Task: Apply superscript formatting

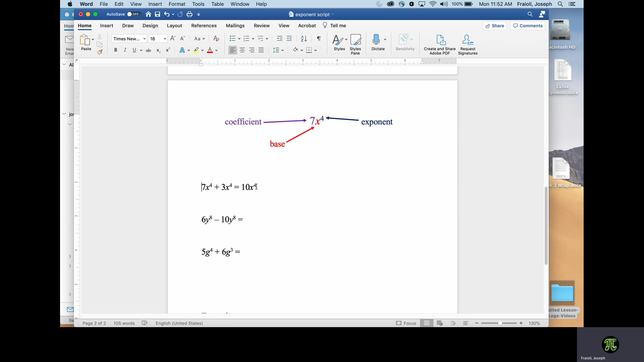Action: (x=168, y=50)
